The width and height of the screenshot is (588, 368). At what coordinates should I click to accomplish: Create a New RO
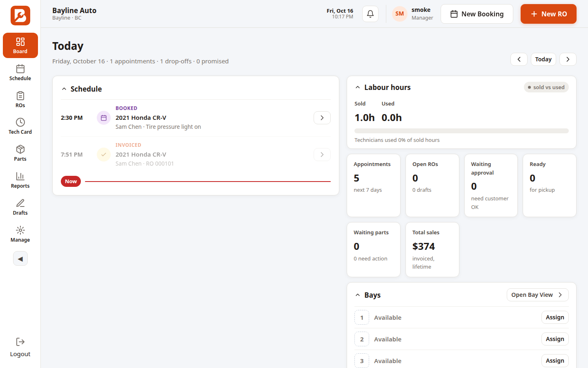pos(548,14)
